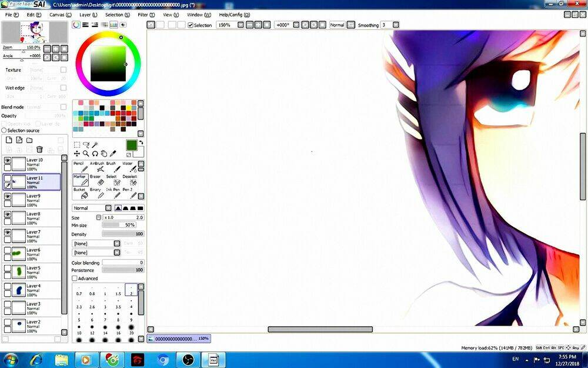Open the Layer menu
The width and height of the screenshot is (588, 368).
88,15
